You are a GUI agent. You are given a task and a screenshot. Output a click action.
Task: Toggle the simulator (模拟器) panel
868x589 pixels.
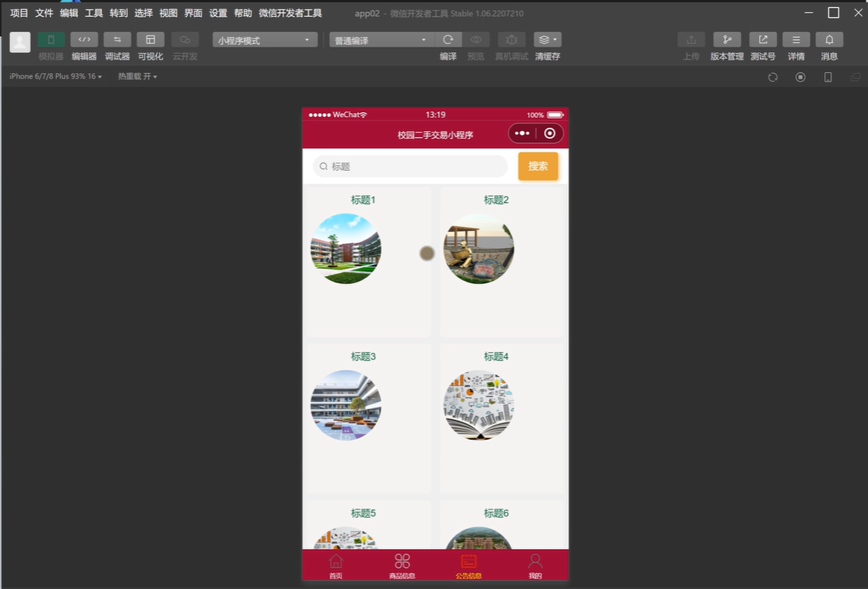pos(51,40)
